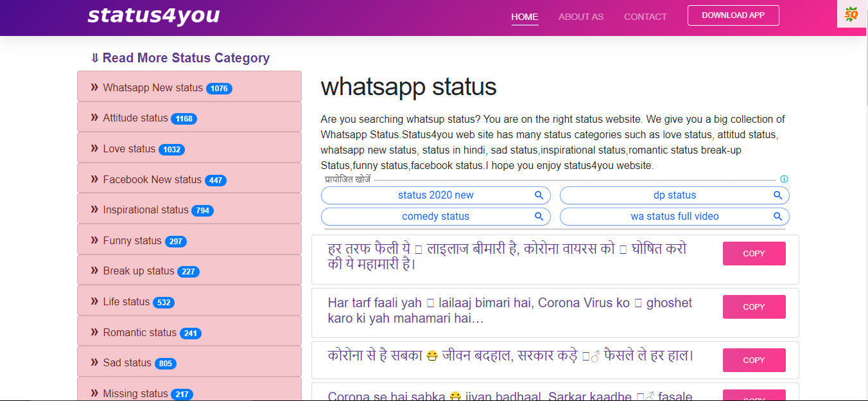868x401 pixels.
Task: Click the 1076 count badge
Action: coord(219,89)
